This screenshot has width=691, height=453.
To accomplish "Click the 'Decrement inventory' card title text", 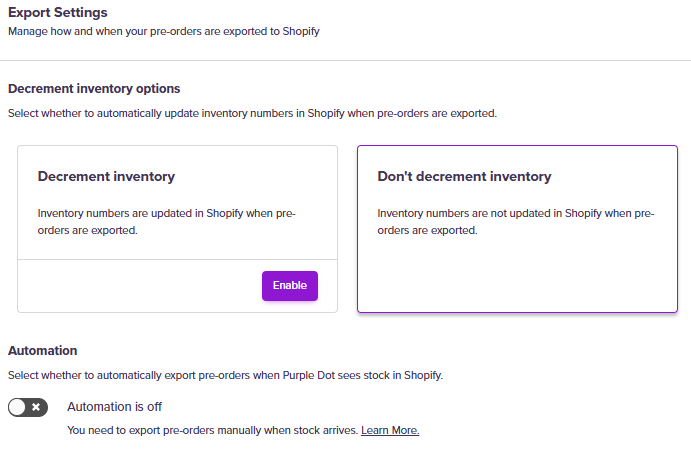I will [x=106, y=176].
